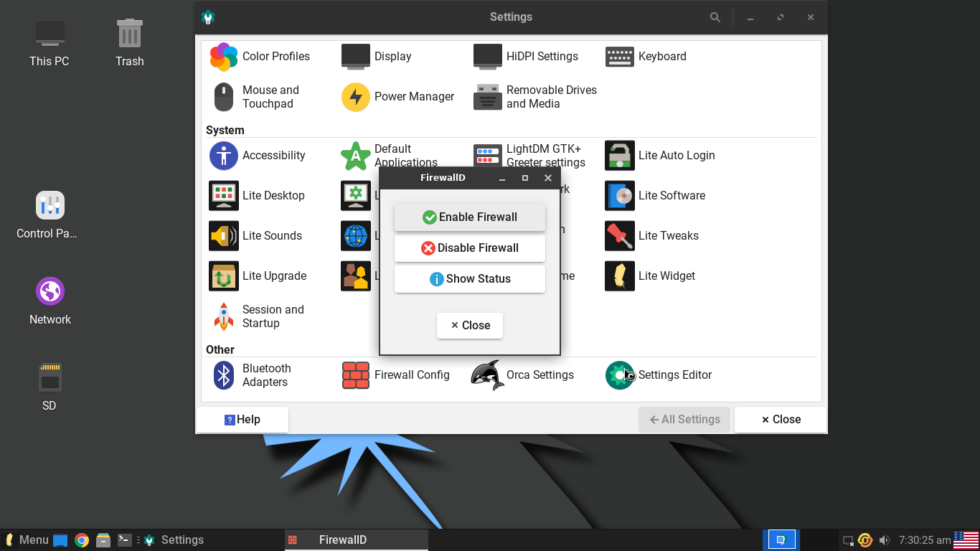Open file manager from taskbar
This screenshot has height=551, width=980.
[x=103, y=540]
